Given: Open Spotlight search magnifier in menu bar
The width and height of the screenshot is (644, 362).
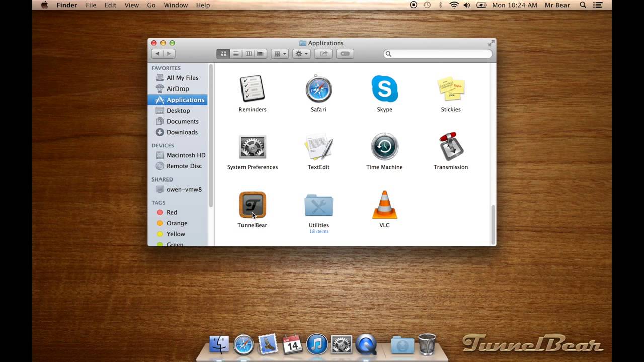Looking at the screenshot, I should (583, 5).
